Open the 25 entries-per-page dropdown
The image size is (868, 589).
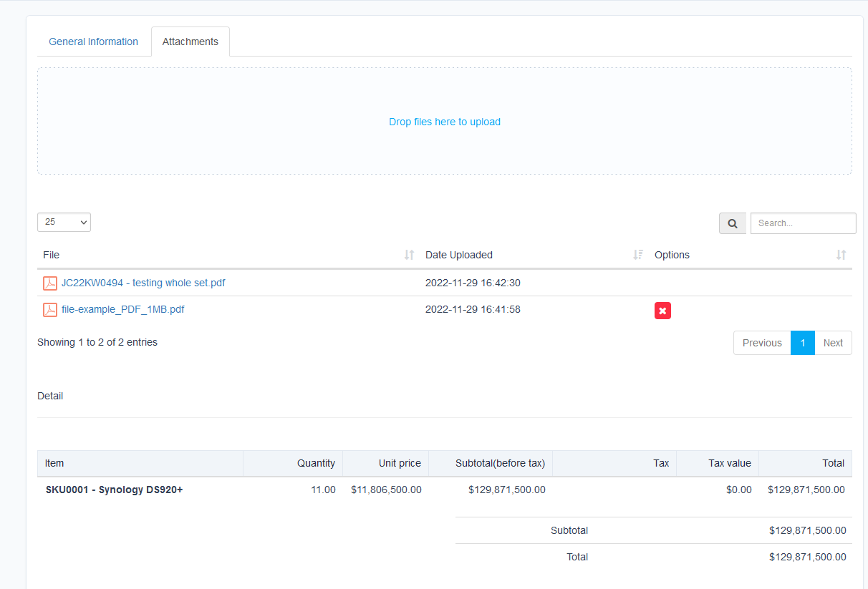point(64,222)
